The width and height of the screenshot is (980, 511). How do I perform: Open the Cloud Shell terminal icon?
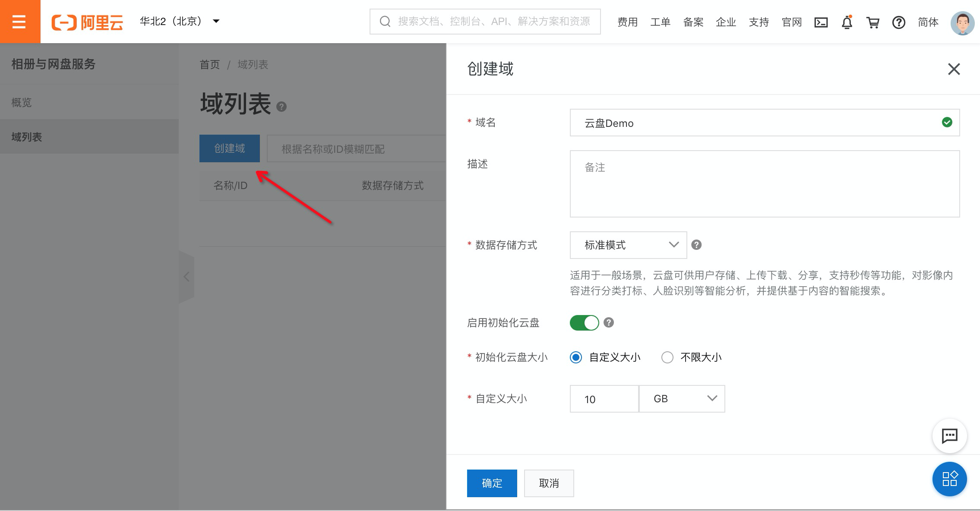coord(821,22)
